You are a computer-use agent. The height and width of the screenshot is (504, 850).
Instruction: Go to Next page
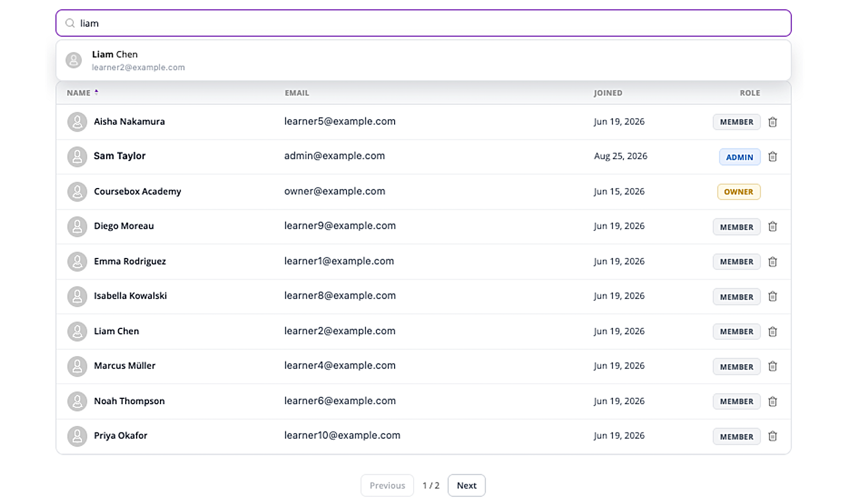coord(467,486)
